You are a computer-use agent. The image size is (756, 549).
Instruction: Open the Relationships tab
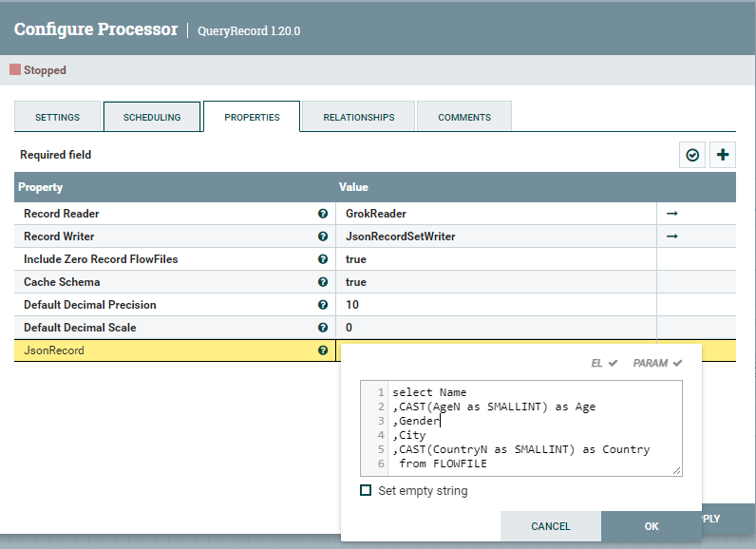click(358, 117)
